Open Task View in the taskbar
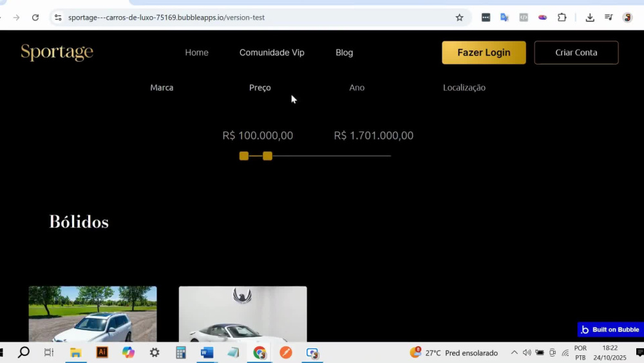The image size is (644, 363). coord(49,352)
